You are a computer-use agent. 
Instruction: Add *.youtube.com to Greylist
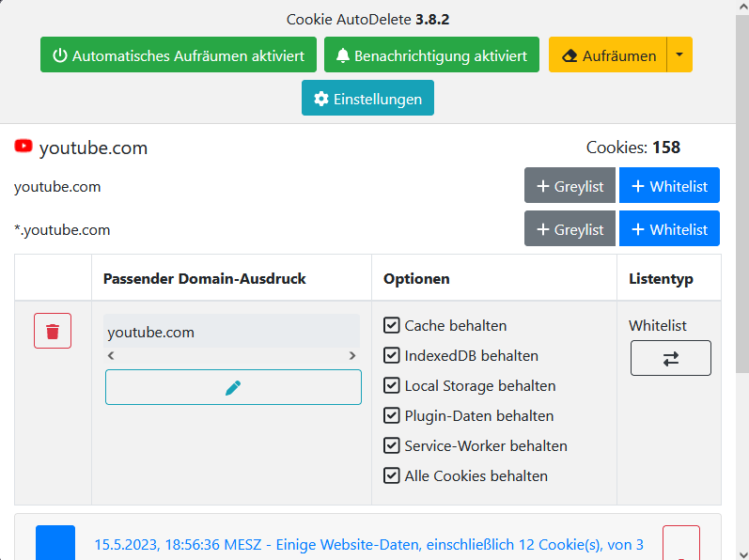(570, 229)
